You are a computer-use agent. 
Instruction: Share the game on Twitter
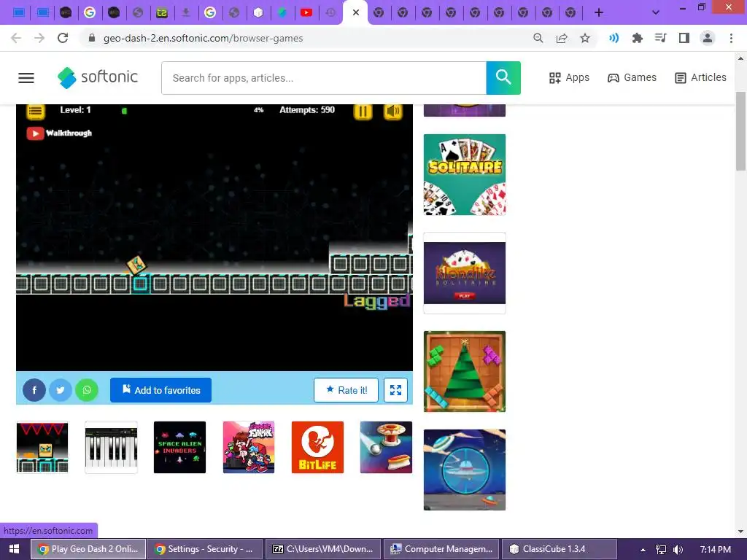pyautogui.click(x=61, y=390)
